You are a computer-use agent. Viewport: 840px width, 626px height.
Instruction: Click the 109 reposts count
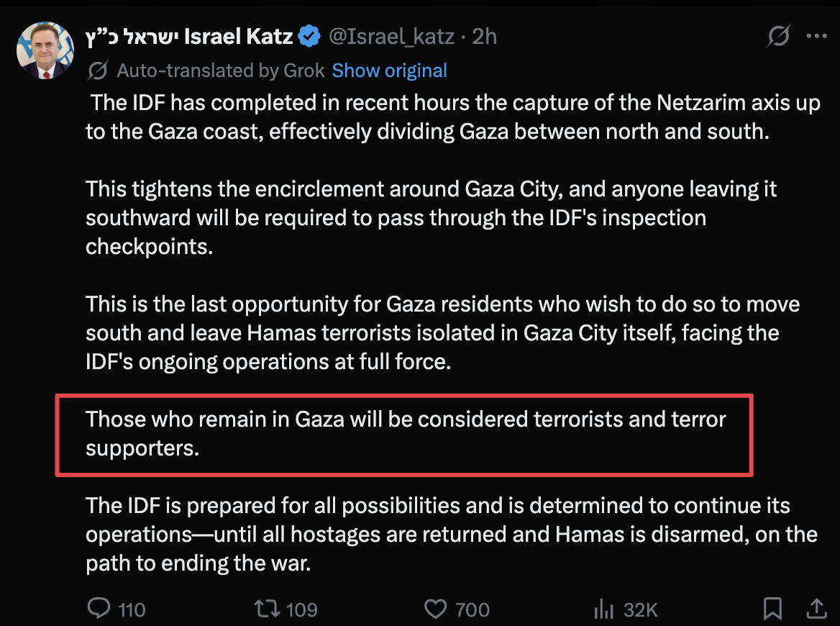[301, 610]
